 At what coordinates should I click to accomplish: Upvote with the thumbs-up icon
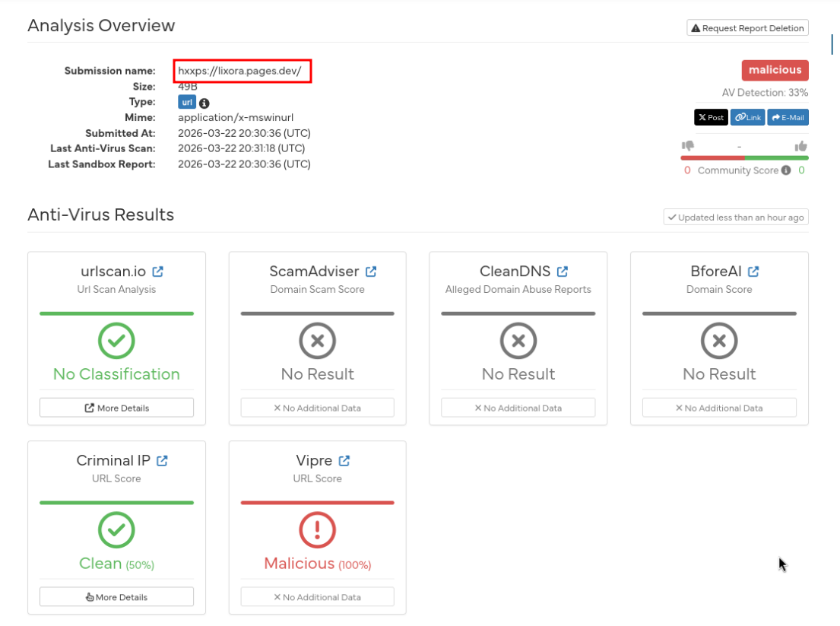point(802,145)
